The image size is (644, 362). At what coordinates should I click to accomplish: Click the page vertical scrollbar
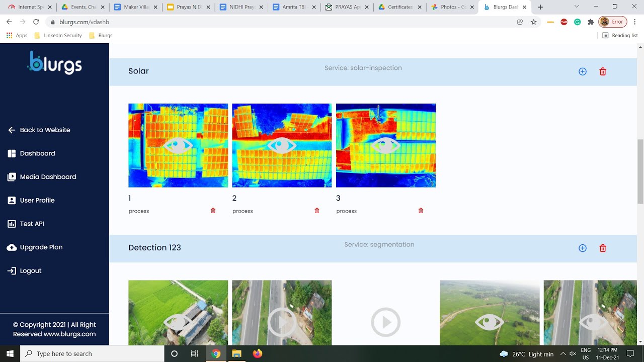(x=640, y=171)
